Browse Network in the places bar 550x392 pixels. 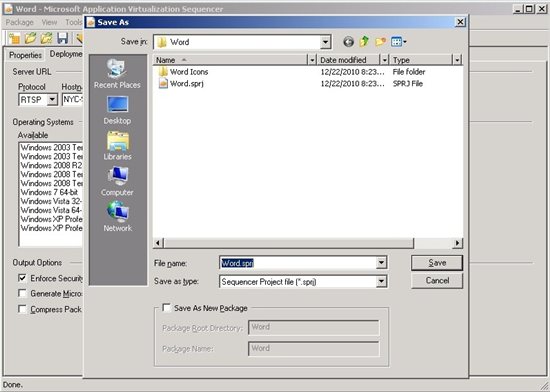[118, 217]
